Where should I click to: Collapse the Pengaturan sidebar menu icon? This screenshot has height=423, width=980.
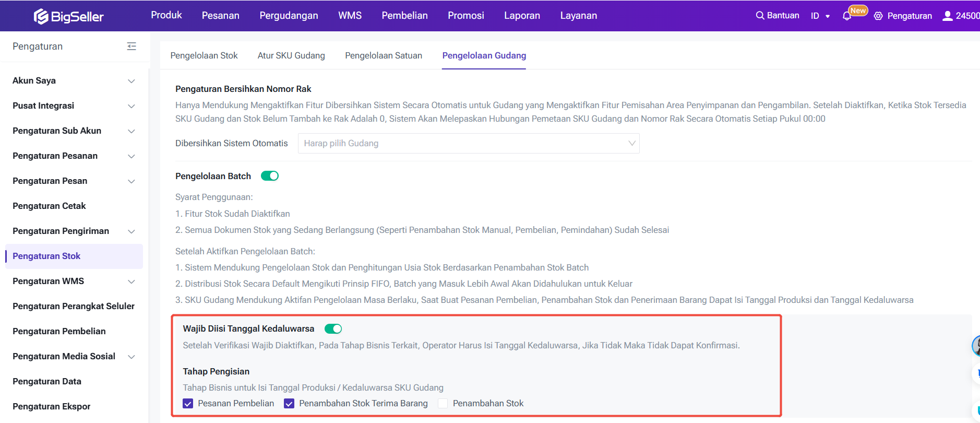pos(132,46)
